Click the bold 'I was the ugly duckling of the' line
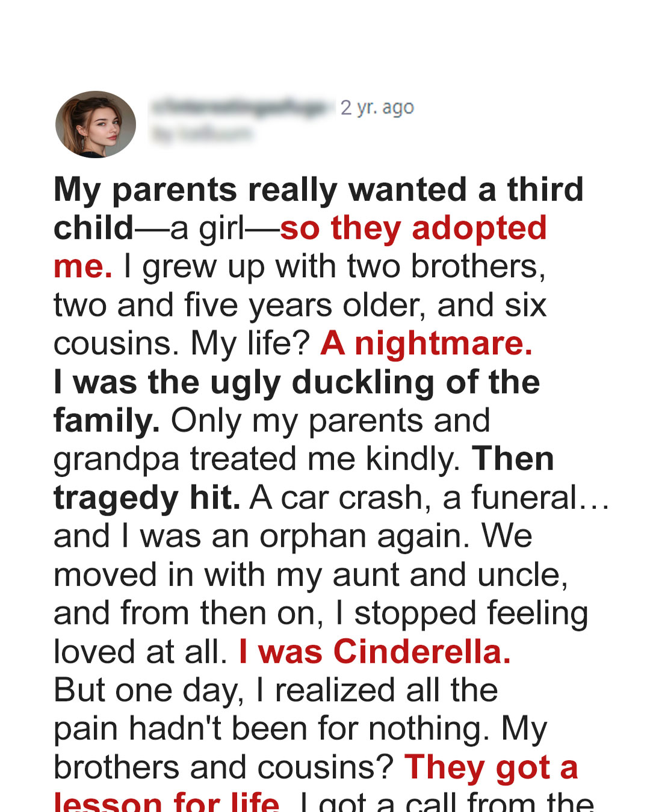The image size is (650, 812). click(297, 383)
